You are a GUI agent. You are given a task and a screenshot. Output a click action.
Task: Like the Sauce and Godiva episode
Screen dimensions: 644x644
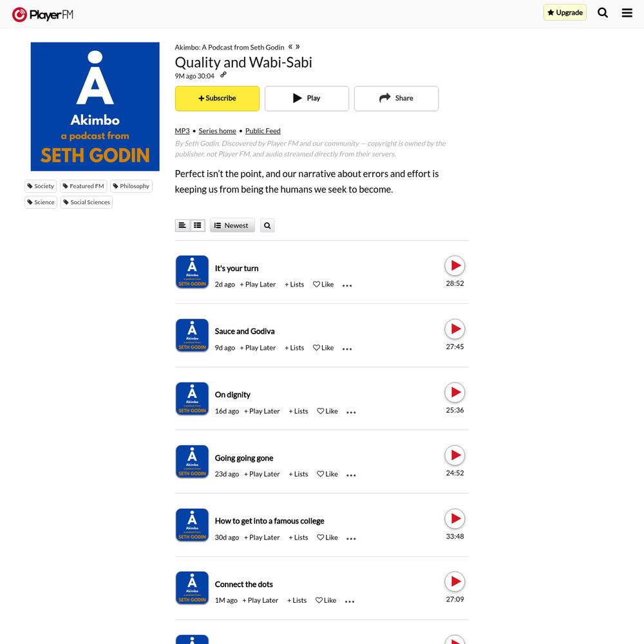[323, 348]
